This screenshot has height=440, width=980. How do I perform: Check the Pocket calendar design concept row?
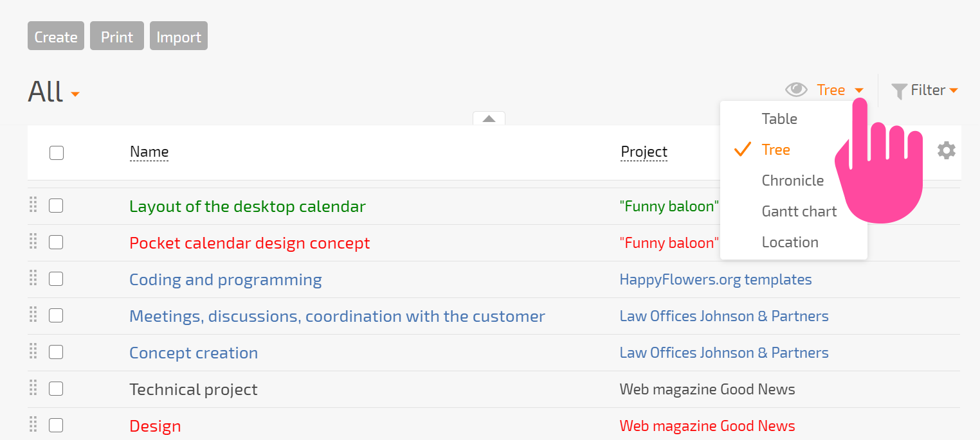[x=56, y=242]
